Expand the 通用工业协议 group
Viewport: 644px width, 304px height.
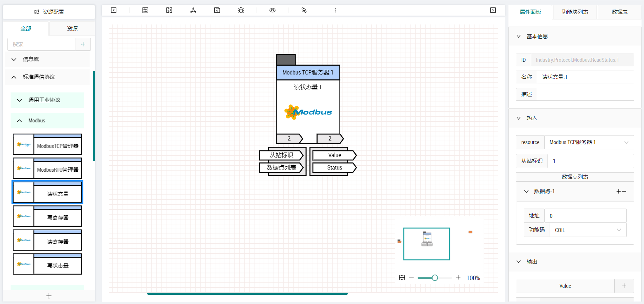tap(48, 100)
